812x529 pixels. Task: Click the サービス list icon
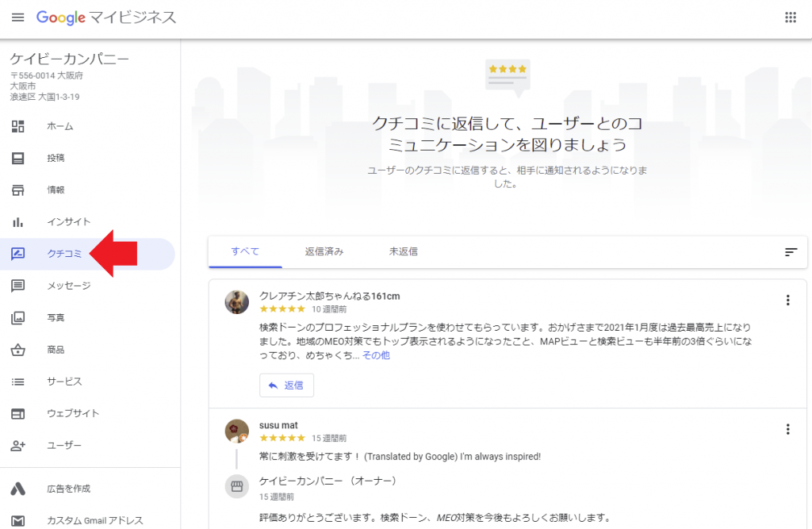click(18, 381)
